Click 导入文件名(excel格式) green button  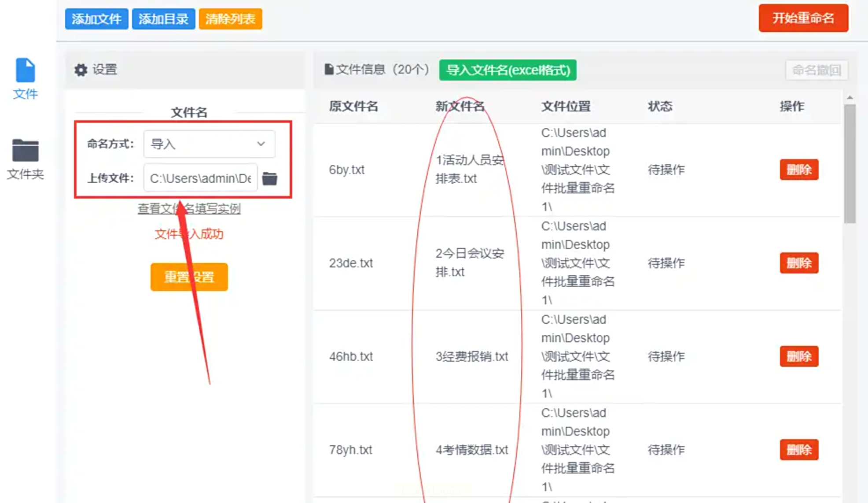pos(508,70)
